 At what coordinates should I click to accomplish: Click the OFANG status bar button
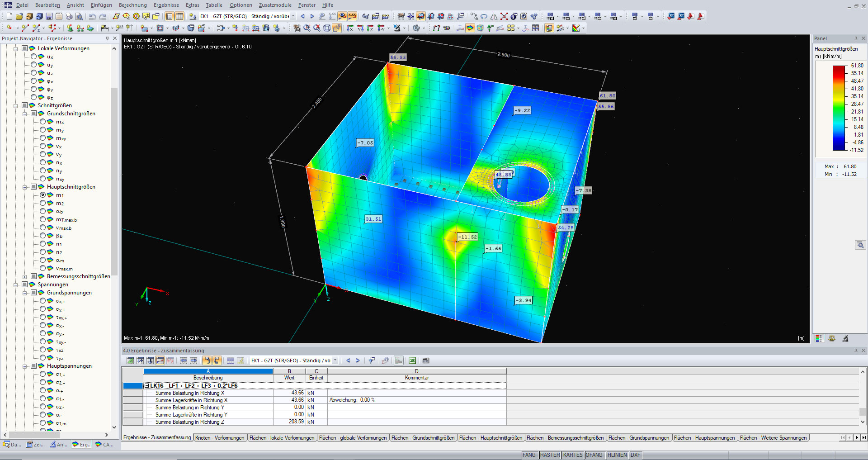click(x=594, y=455)
